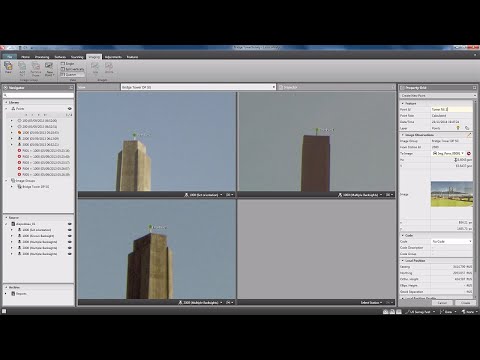
Task: Click the camera icon in status bar
Action: point(386,312)
